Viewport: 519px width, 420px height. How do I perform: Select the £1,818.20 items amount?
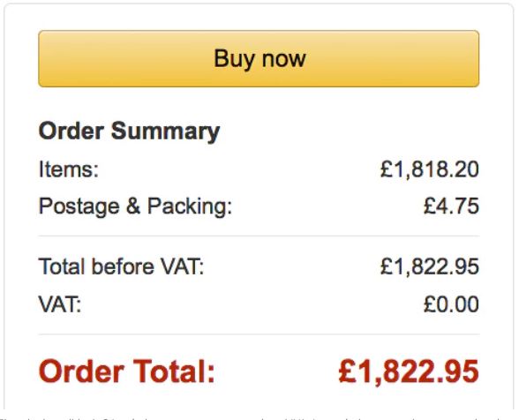(430, 169)
